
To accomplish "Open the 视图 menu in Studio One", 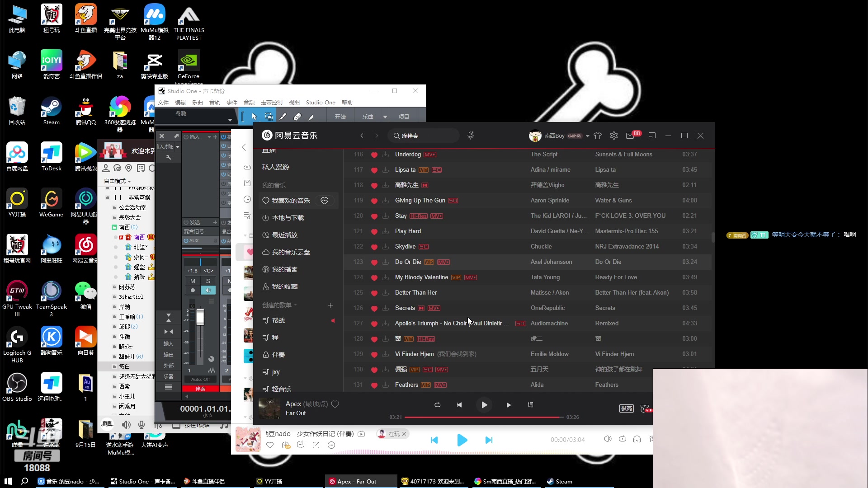I will [294, 103].
